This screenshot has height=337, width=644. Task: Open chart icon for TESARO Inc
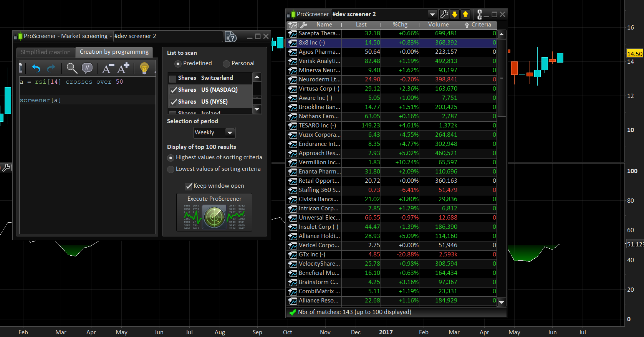(293, 126)
